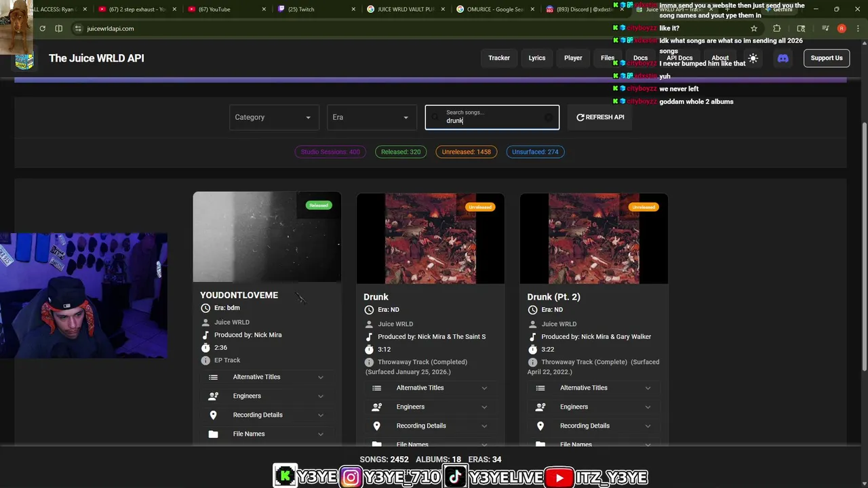Click the engineers people icon on YOUDONTLOVEME card
The height and width of the screenshot is (488, 868).
coord(213,396)
